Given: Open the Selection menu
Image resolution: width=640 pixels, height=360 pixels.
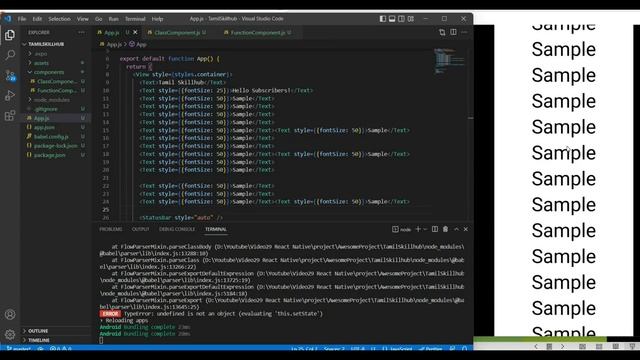Looking at the screenshot, I should click(60, 19).
